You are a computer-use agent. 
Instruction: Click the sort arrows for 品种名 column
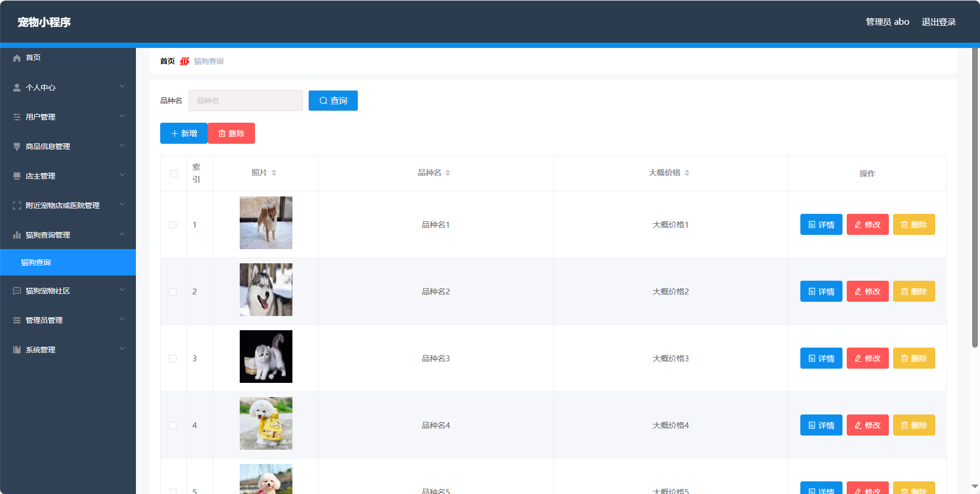pyautogui.click(x=448, y=173)
